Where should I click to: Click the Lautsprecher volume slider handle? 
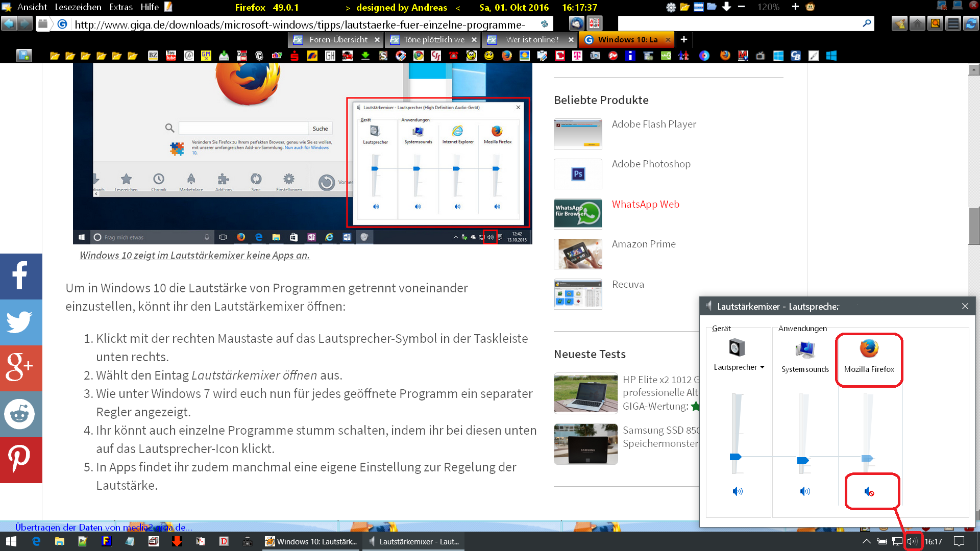coord(736,457)
